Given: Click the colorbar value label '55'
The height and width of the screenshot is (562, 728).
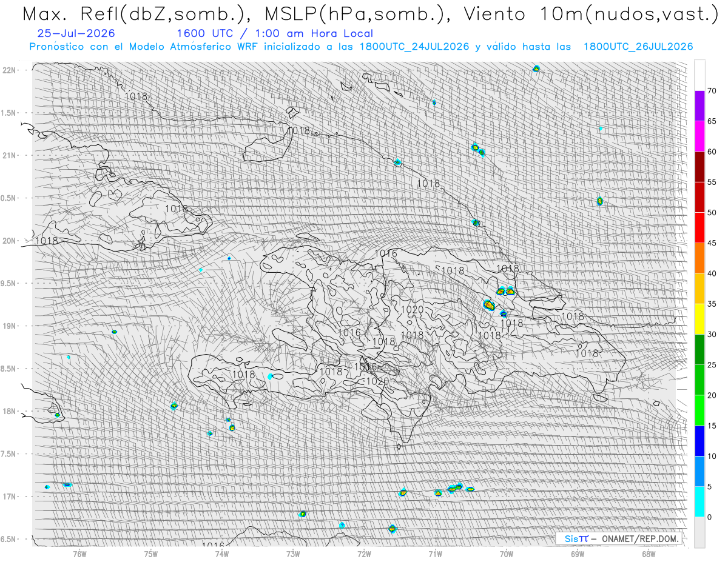Looking at the screenshot, I should coord(712,182).
